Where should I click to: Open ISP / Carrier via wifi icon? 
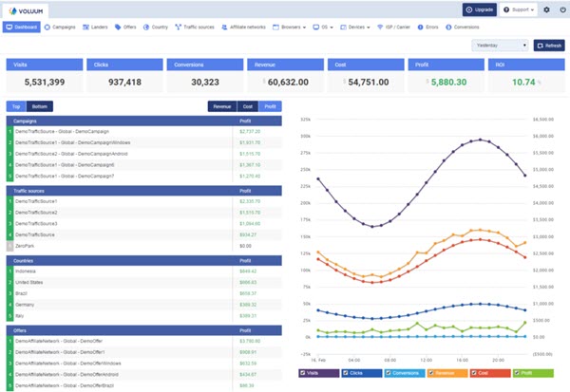point(381,28)
